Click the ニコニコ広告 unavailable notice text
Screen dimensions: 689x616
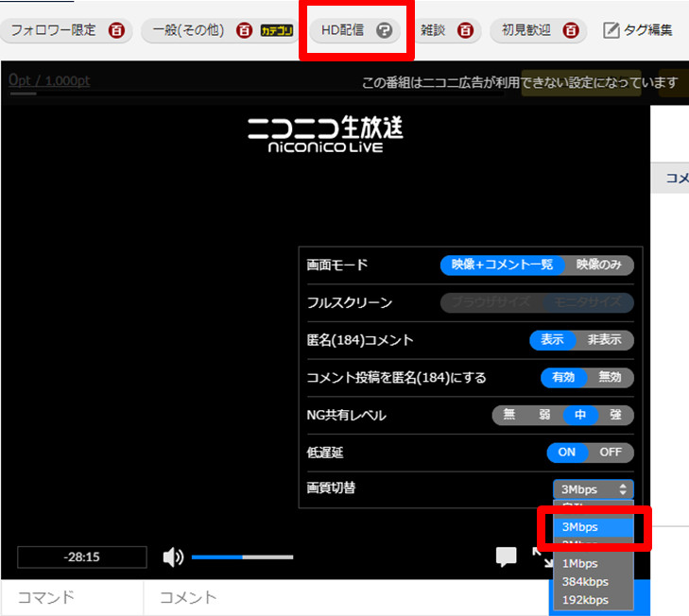coord(520,82)
